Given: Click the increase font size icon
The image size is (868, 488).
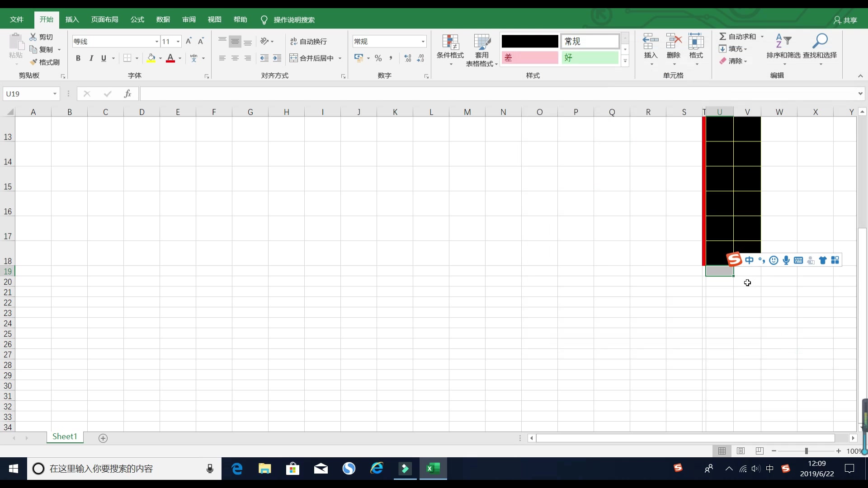Looking at the screenshot, I should (x=189, y=42).
